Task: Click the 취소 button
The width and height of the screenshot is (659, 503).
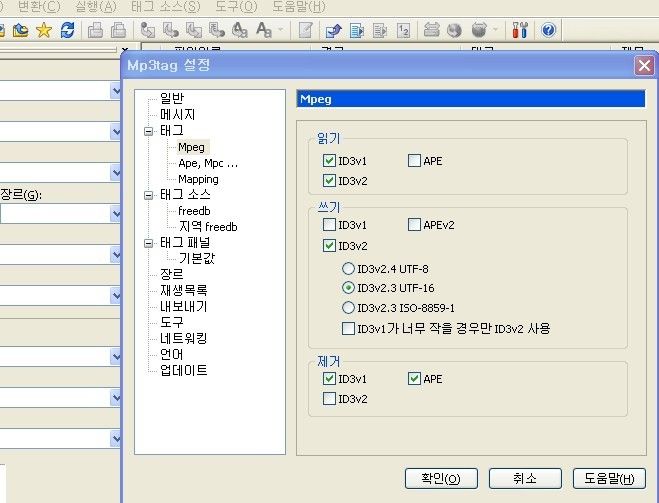Action: point(525,478)
